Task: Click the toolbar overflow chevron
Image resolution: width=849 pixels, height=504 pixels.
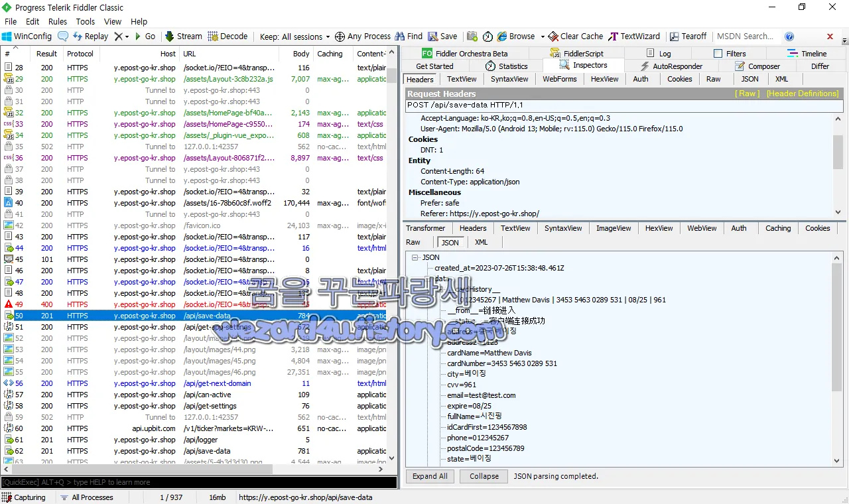Action: [844, 40]
